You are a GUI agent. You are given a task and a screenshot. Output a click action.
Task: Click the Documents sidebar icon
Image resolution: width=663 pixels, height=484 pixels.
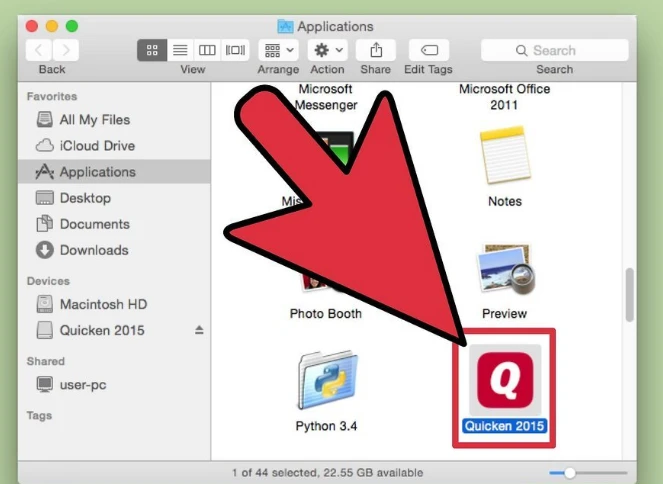(44, 224)
